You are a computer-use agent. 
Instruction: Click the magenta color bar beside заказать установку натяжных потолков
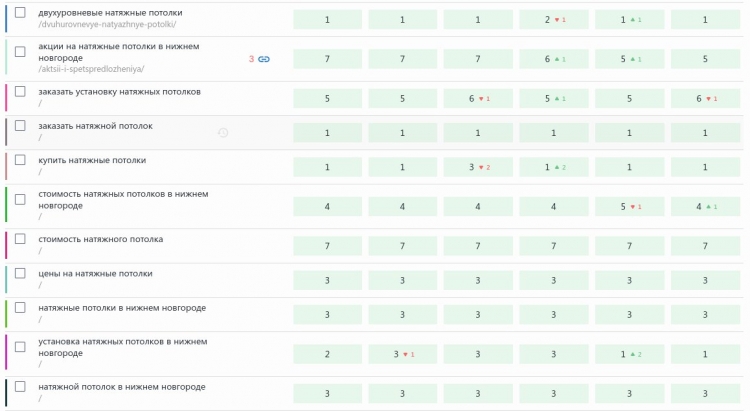pos(6,98)
